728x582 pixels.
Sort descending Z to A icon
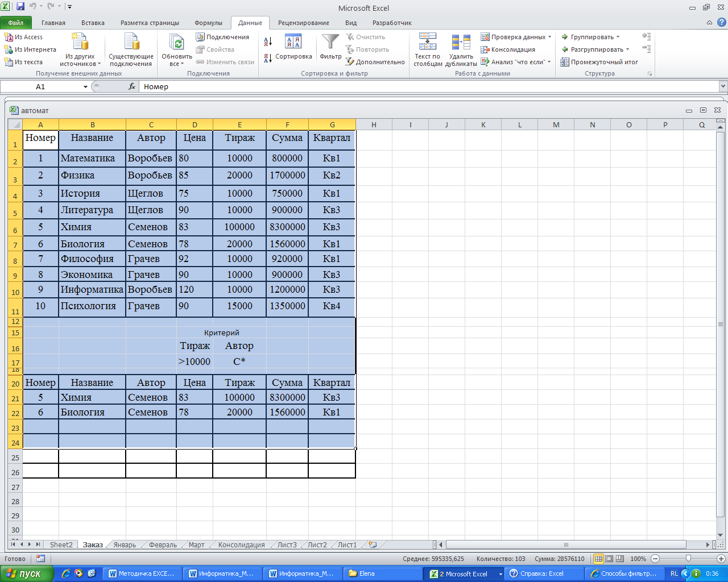pos(268,58)
